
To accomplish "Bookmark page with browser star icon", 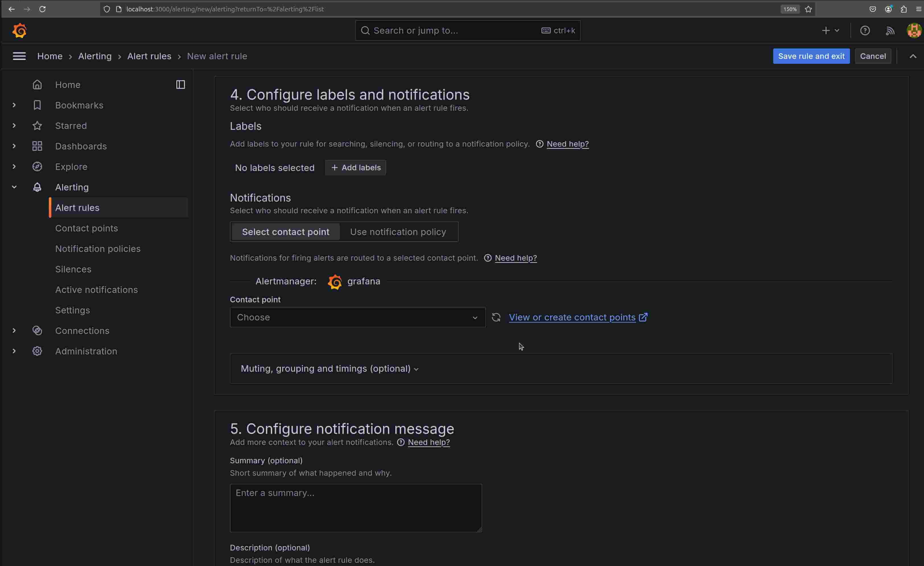I will click(x=808, y=9).
